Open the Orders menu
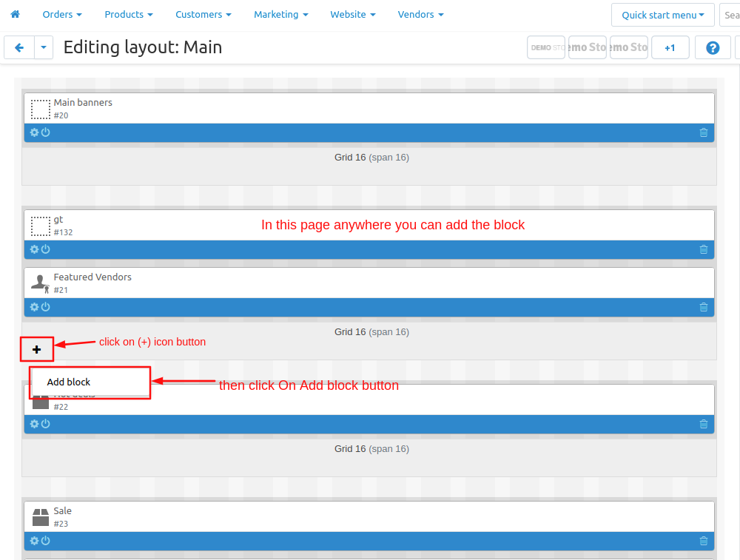The image size is (740, 560). click(x=62, y=14)
